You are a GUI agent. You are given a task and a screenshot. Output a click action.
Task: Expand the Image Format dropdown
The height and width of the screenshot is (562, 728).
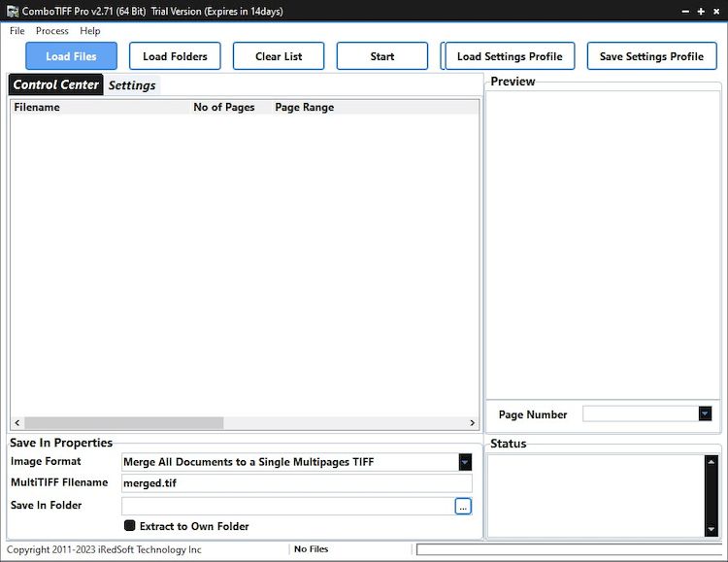pyautogui.click(x=465, y=462)
